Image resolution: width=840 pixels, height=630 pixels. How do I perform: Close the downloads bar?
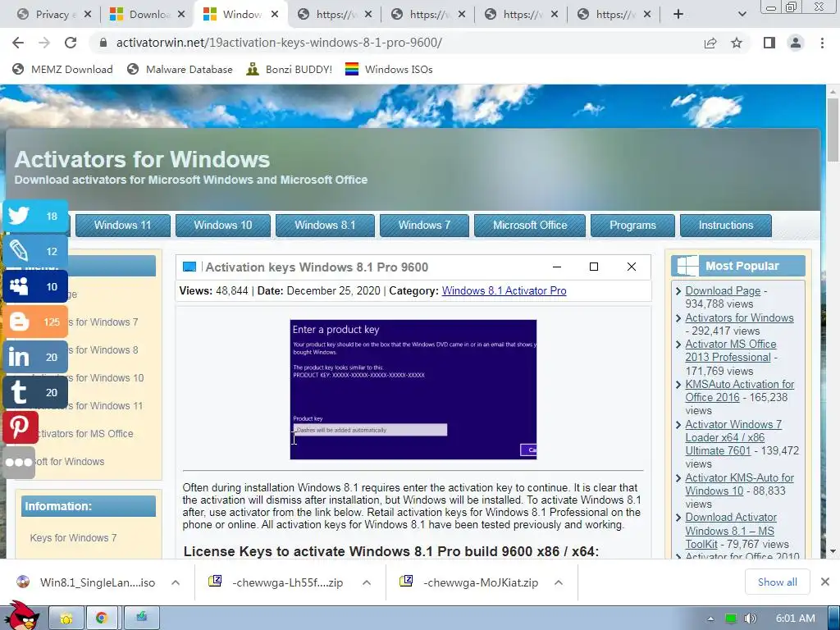coord(825,582)
